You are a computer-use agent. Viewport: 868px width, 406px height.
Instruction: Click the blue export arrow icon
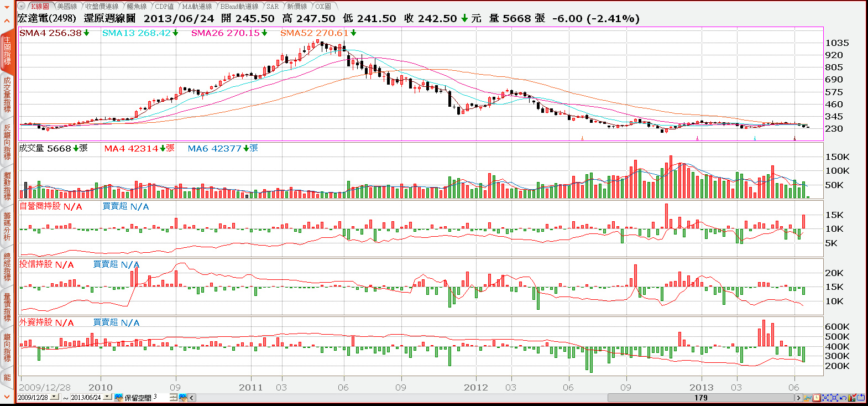coord(861,398)
